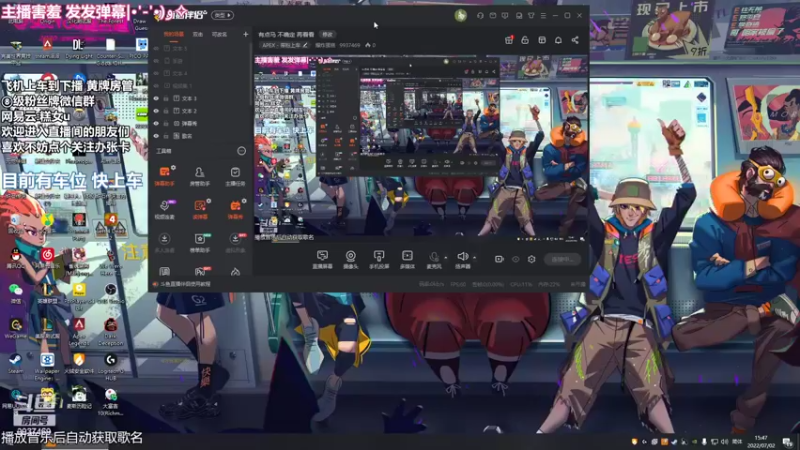Expand the microphone options arrow
Image resolution: width=800 pixels, height=450 pixels.
pyautogui.click(x=445, y=258)
